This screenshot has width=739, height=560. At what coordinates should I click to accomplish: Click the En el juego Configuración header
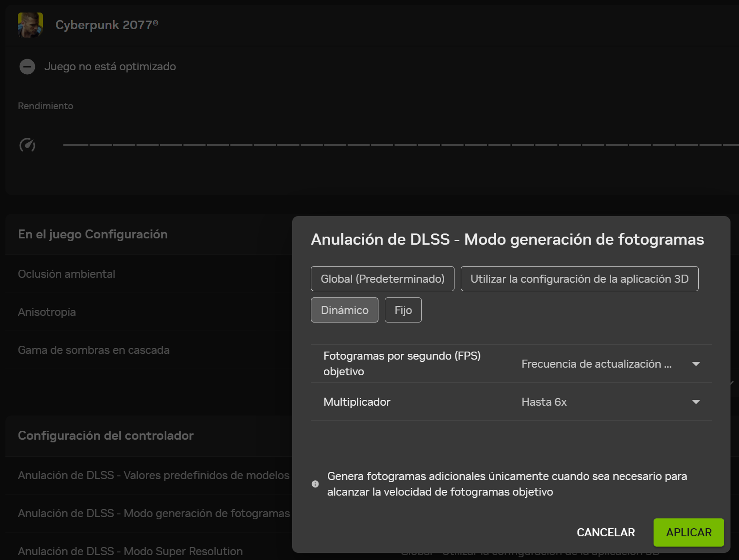click(93, 234)
